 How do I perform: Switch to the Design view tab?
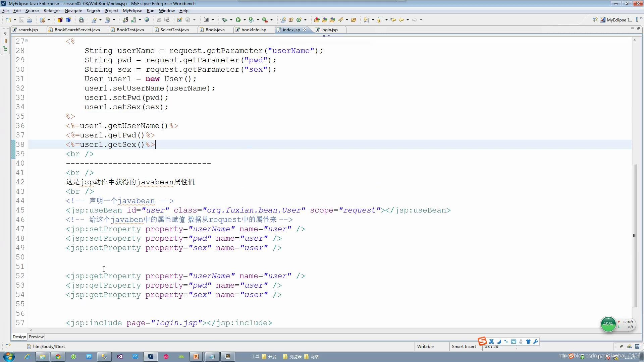19,337
